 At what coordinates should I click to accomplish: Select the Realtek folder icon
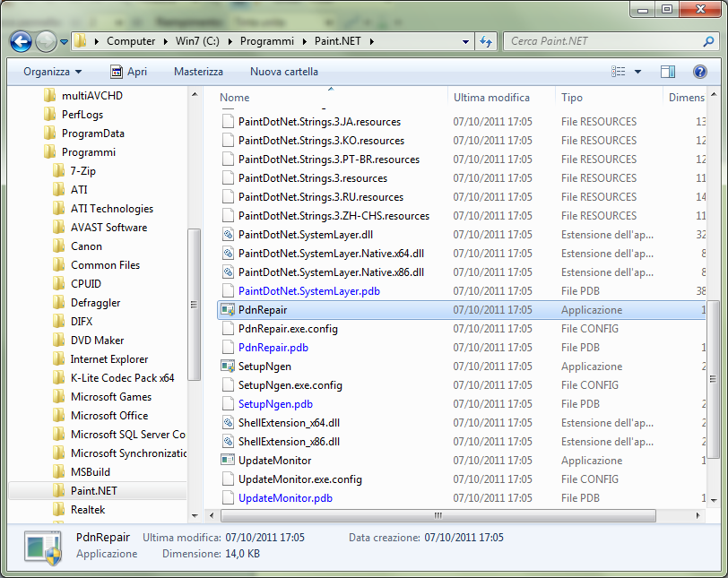click(58, 509)
